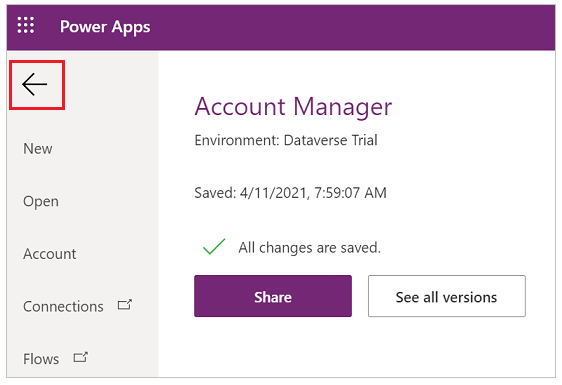
Task: Click the Power Apps title
Action: 105,27
